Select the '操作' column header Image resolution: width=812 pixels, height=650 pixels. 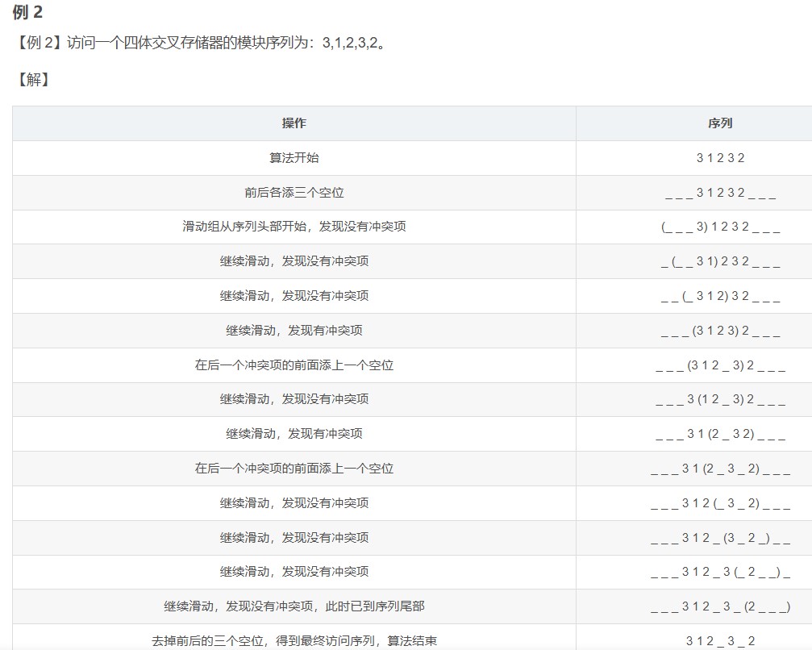coord(294,123)
